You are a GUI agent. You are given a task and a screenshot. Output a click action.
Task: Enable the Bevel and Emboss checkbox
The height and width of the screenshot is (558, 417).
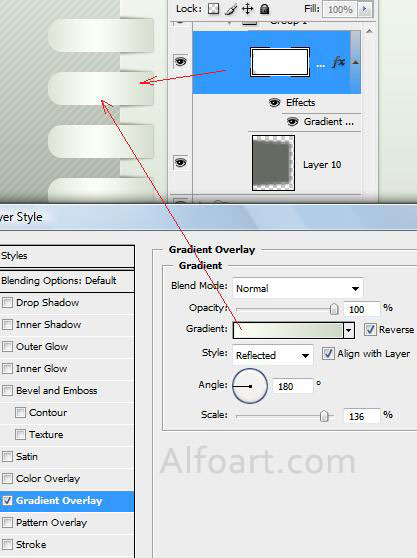[x=7, y=391]
